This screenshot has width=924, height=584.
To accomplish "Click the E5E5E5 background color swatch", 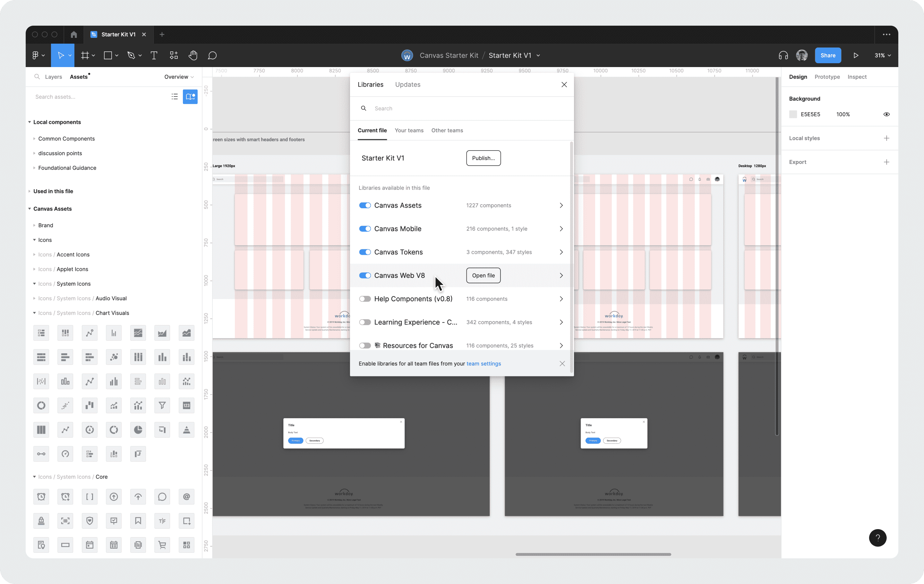I will coord(793,114).
